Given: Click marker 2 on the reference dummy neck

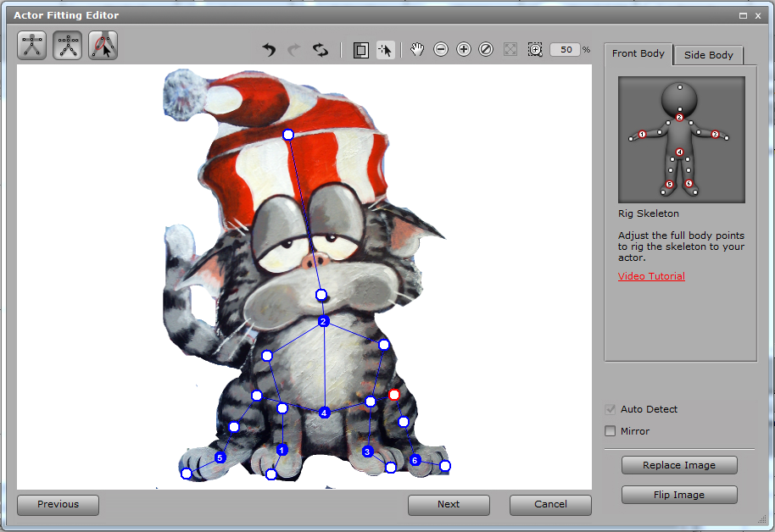Looking at the screenshot, I should [x=679, y=118].
